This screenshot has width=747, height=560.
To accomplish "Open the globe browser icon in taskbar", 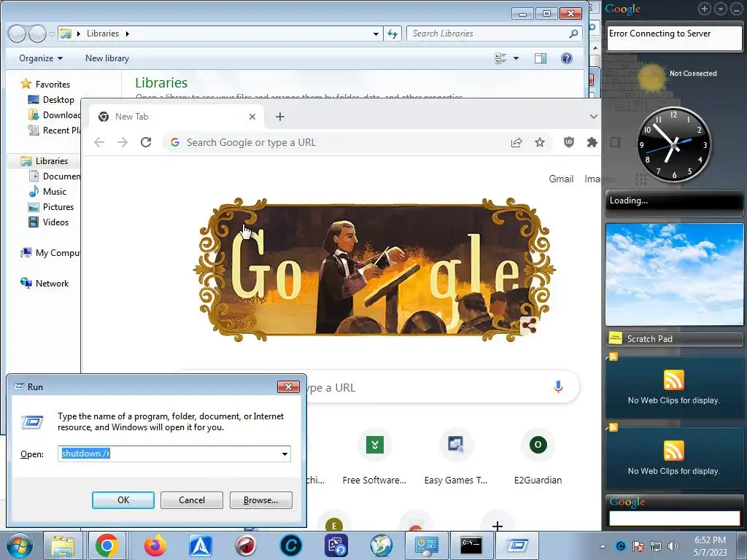I will pyautogui.click(x=381, y=545).
